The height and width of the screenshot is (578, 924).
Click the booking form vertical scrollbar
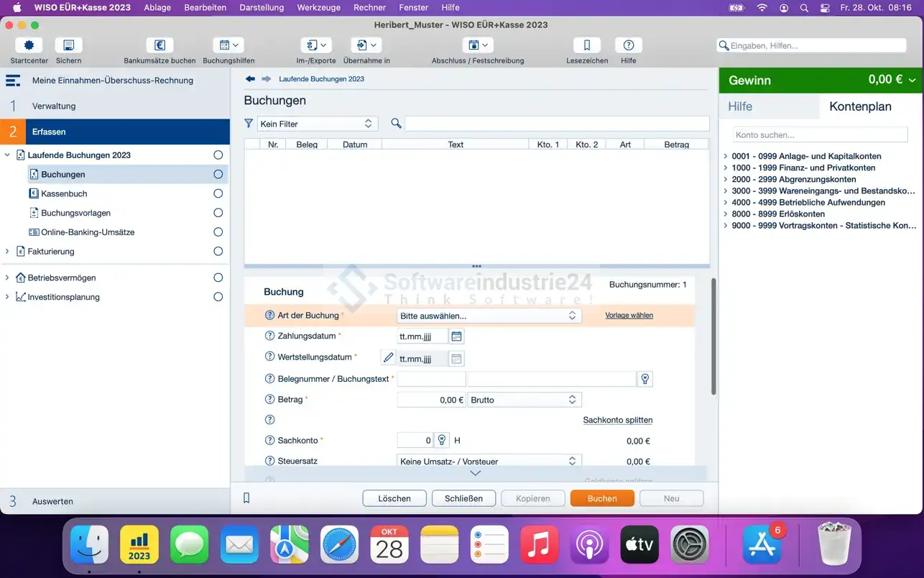pyautogui.click(x=713, y=336)
